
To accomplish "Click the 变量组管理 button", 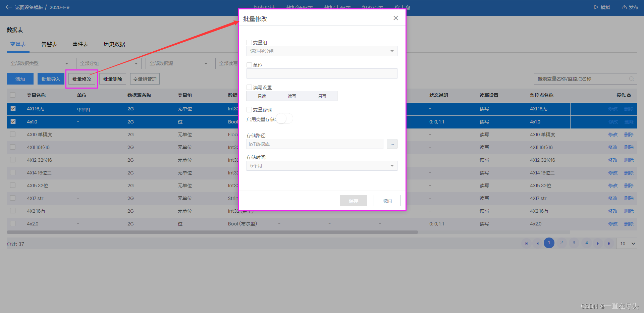I will pos(145,79).
